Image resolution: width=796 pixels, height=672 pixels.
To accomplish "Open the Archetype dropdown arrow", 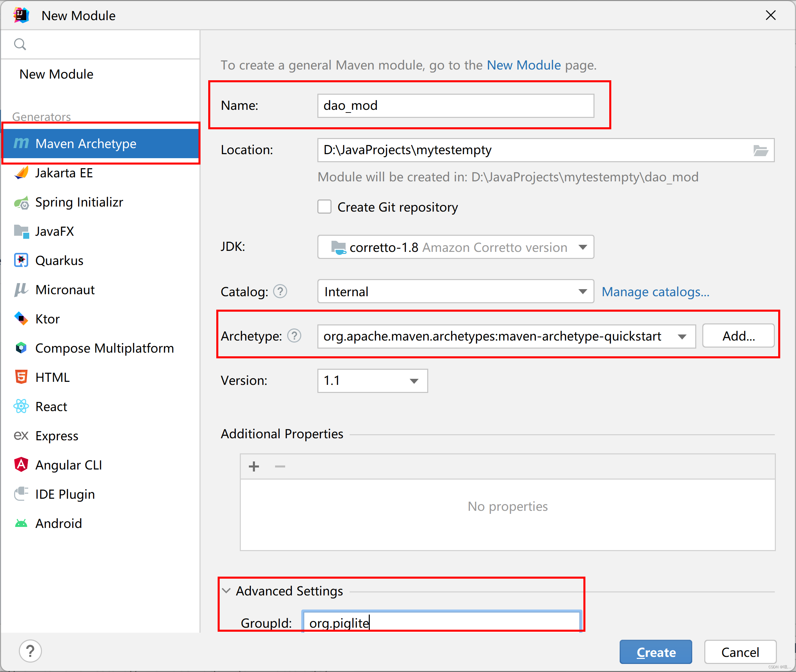I will (682, 337).
